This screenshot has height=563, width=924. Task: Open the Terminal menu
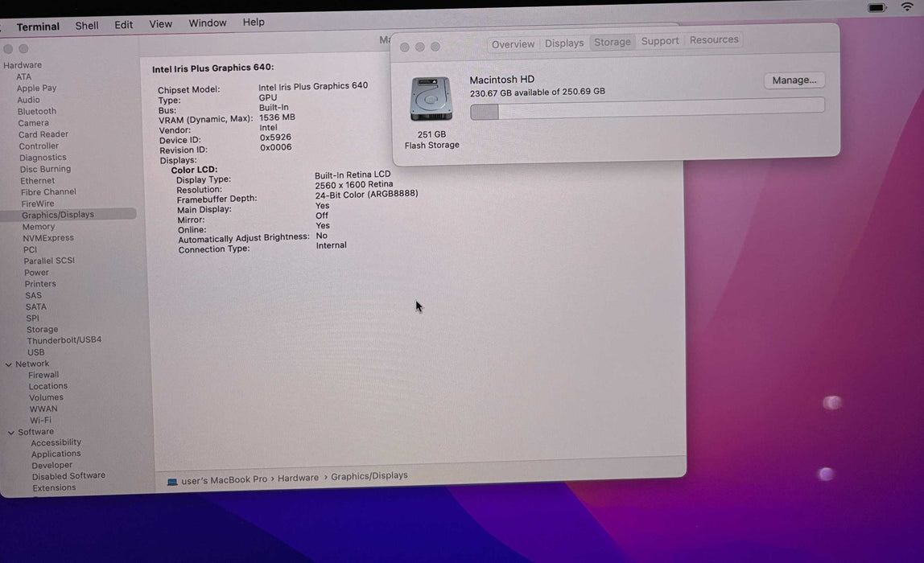[38, 27]
